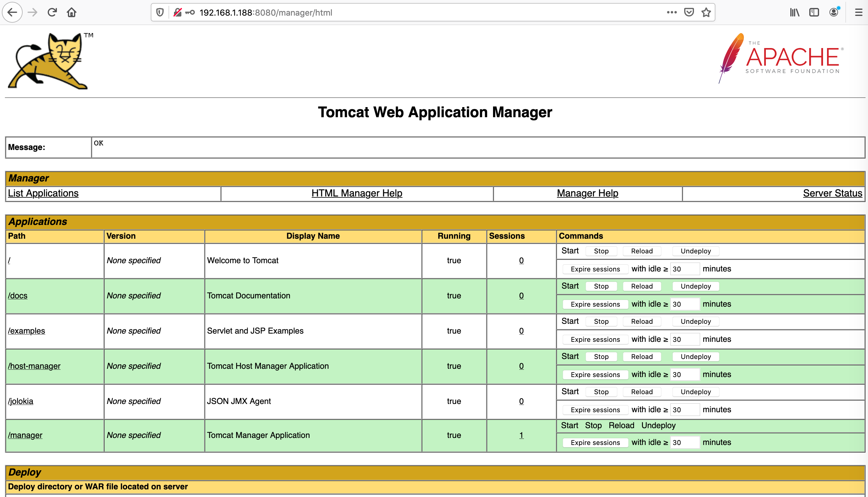Reload the /jolokia application
The height and width of the screenshot is (497, 868).
point(642,391)
